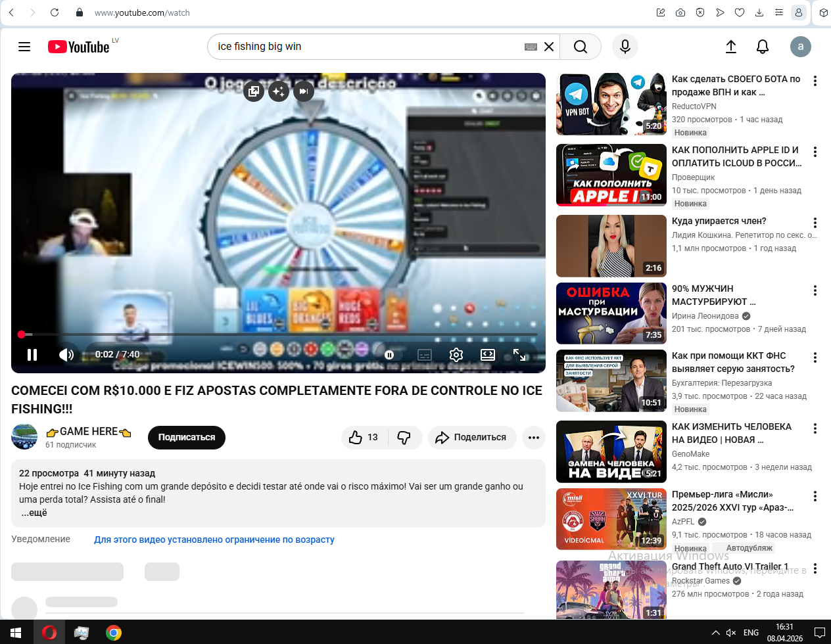831x644 pixels.
Task: Open Opera easy setup sliders icon
Action: coord(779,12)
